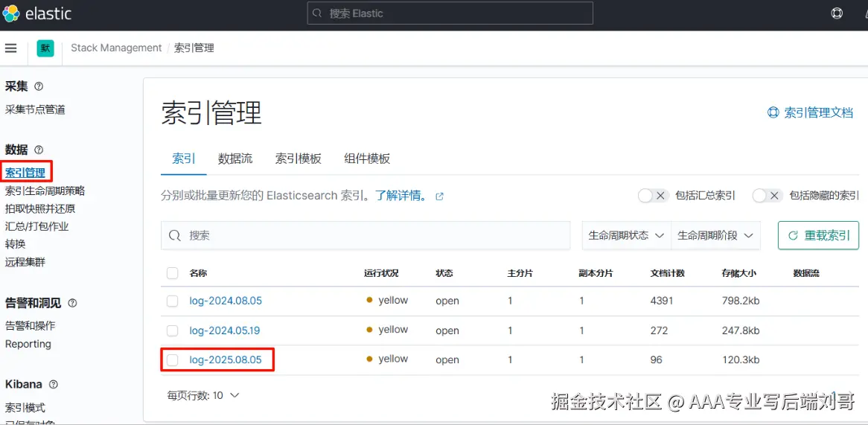Click search icon in the Elastic search bar
This screenshot has height=425, width=868.
pyautogui.click(x=317, y=13)
